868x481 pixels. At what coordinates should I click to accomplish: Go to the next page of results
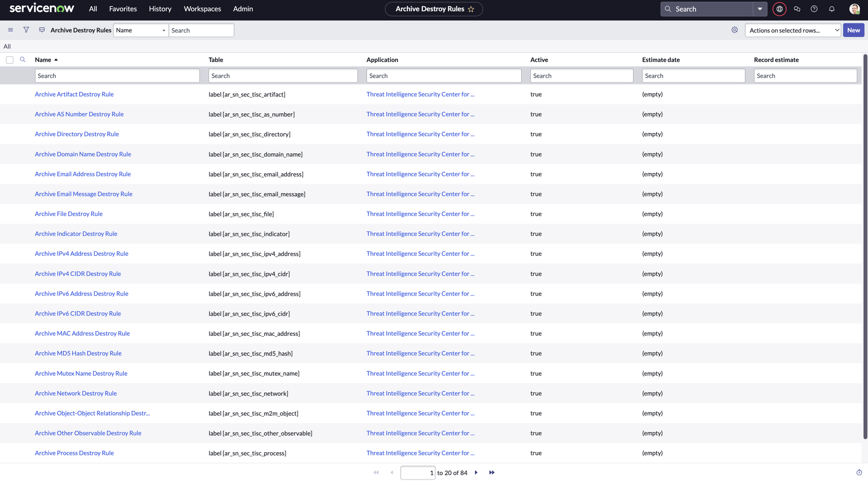coord(476,473)
